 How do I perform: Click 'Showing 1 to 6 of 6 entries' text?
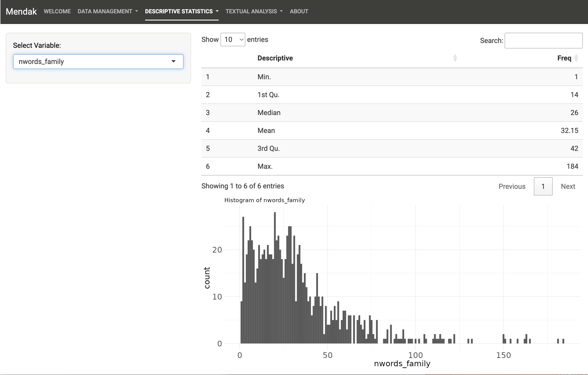tap(243, 186)
